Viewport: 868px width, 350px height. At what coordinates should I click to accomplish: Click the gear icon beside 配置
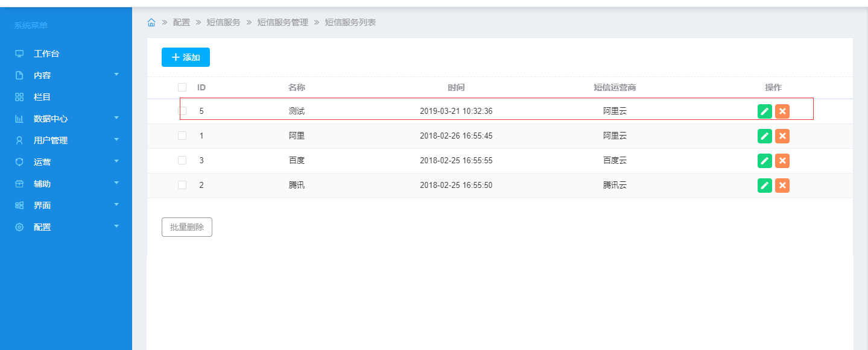point(19,227)
